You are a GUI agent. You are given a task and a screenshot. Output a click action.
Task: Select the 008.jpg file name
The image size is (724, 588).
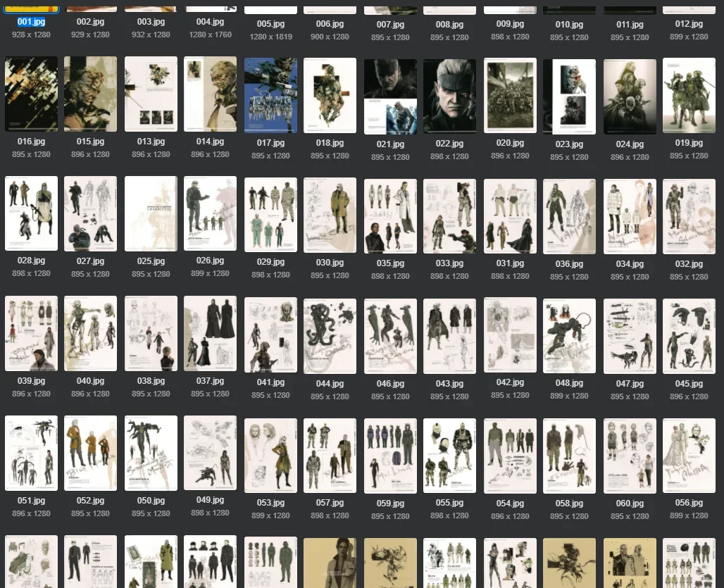click(449, 25)
